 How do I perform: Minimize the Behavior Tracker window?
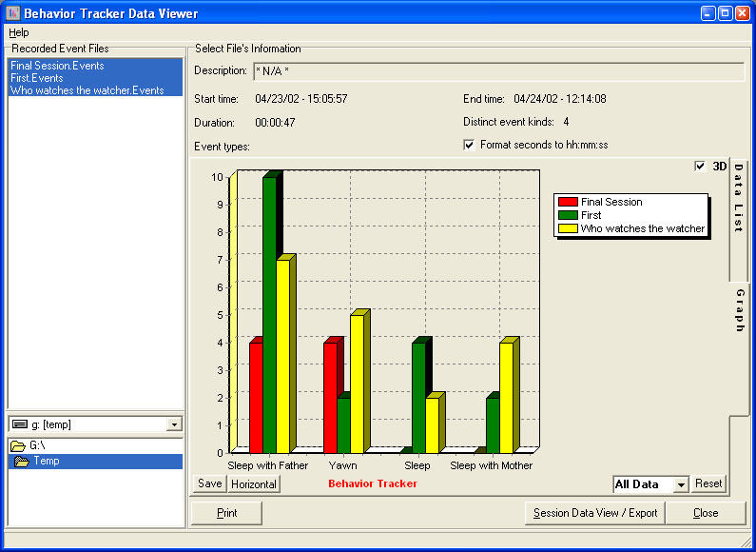708,13
